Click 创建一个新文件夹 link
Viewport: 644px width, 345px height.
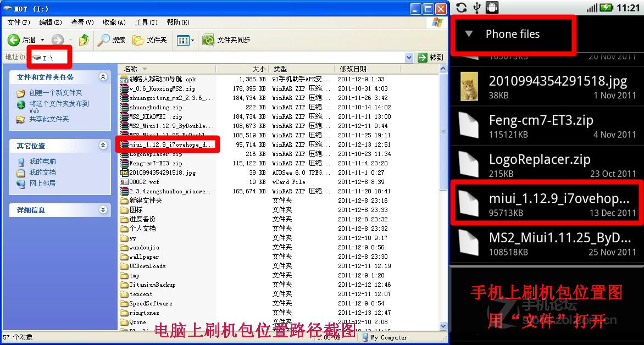(55, 93)
